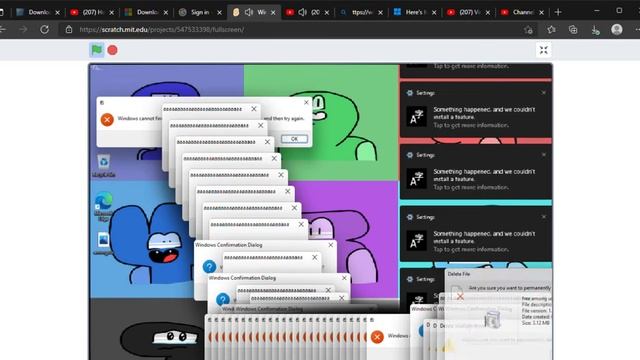Close the Windows cannot find error dialog
Screen dimensions: 640x360
tap(306, 102)
